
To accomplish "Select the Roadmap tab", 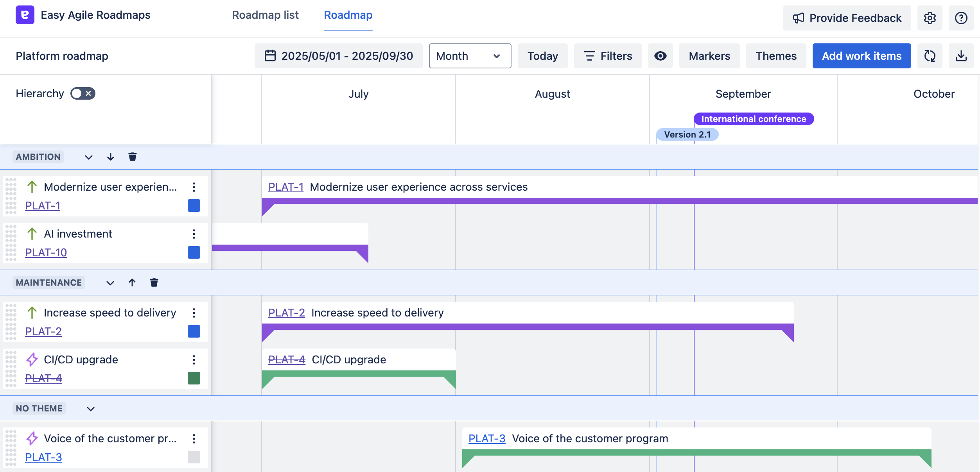I will 348,15.
